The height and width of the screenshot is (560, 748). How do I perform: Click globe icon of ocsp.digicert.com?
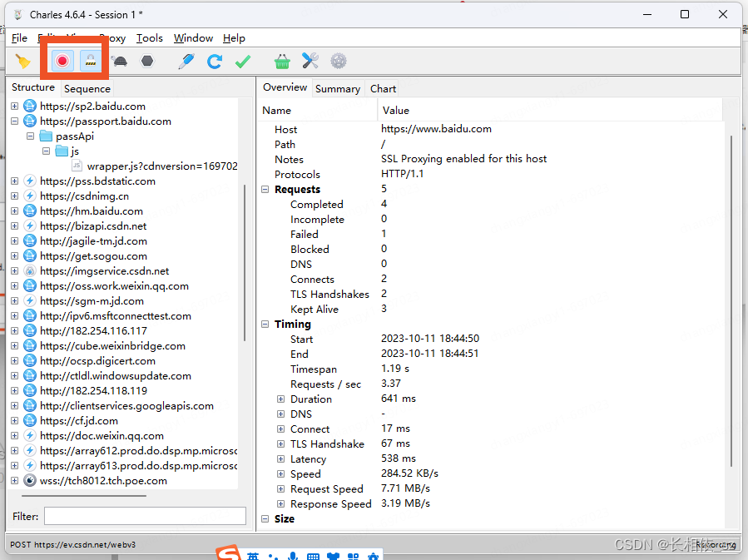30,360
